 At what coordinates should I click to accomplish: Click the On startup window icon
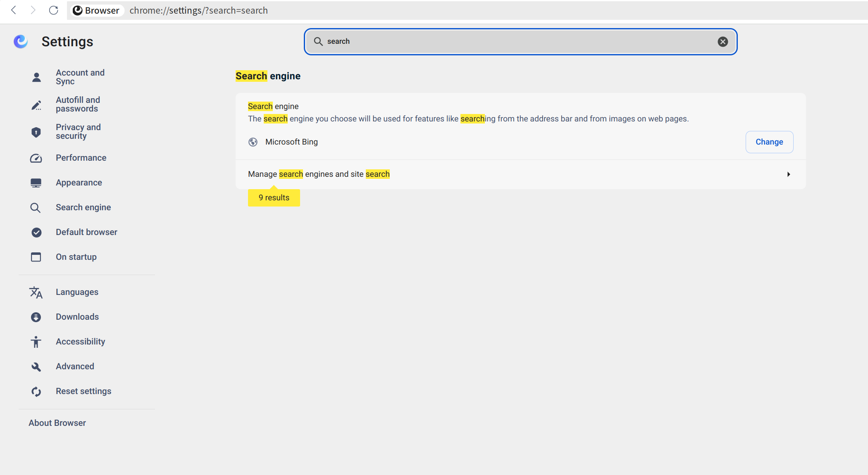(x=36, y=257)
